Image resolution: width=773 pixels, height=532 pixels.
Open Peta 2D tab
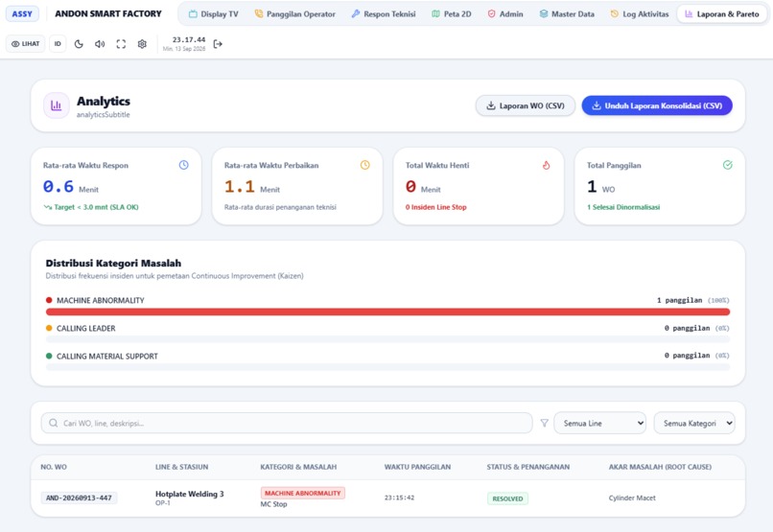[x=452, y=14]
